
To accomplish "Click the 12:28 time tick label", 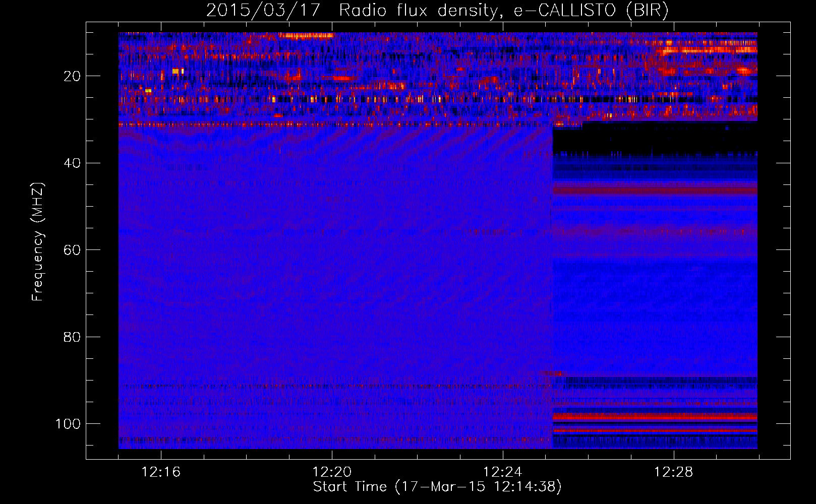I will pos(674,472).
